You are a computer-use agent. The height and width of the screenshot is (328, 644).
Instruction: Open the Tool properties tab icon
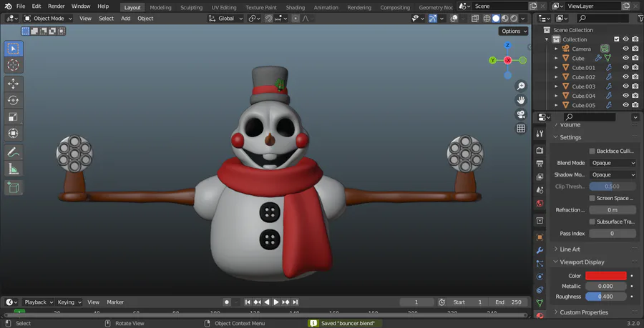tap(540, 134)
